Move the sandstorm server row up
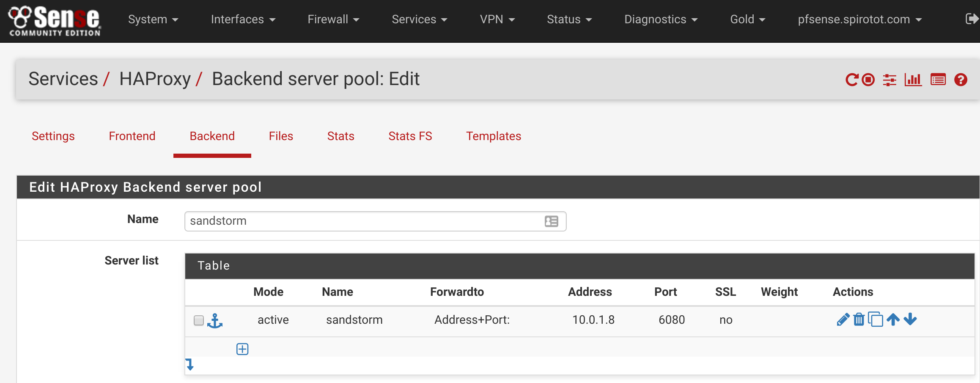980x383 pixels. pos(893,320)
